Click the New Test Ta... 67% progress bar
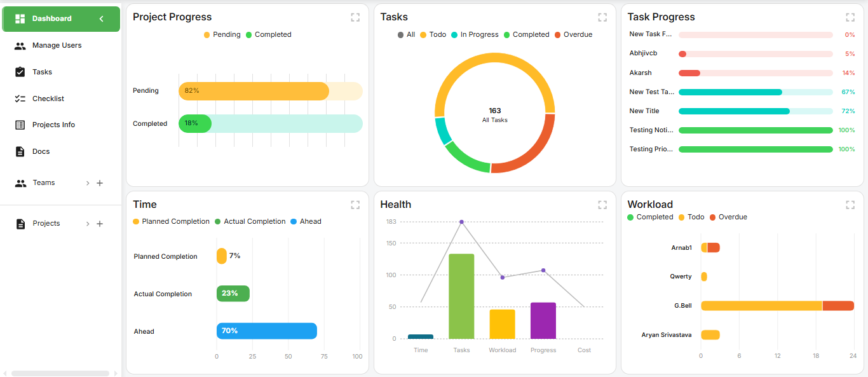The image size is (868, 377). pyautogui.click(x=730, y=92)
